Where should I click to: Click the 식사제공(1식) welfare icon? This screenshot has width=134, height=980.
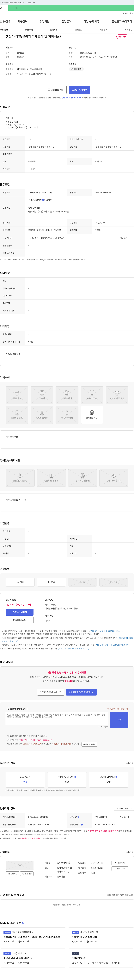(92, 415)
